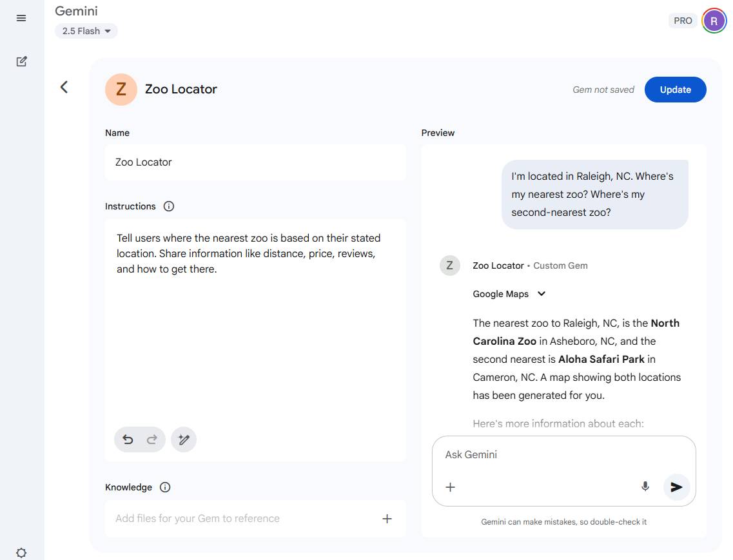The height and width of the screenshot is (560, 733).
Task: Show the info tooltip next to Knowledge
Action: point(165,487)
